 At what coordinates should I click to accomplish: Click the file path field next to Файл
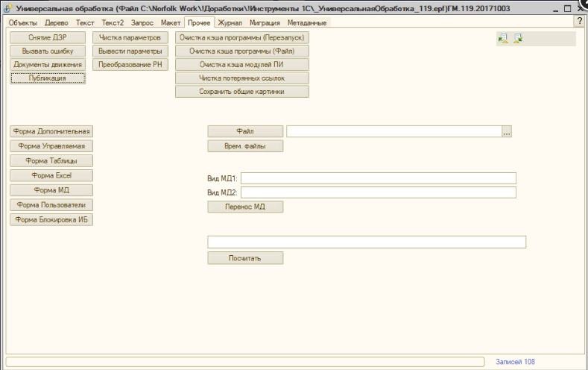[393, 131]
